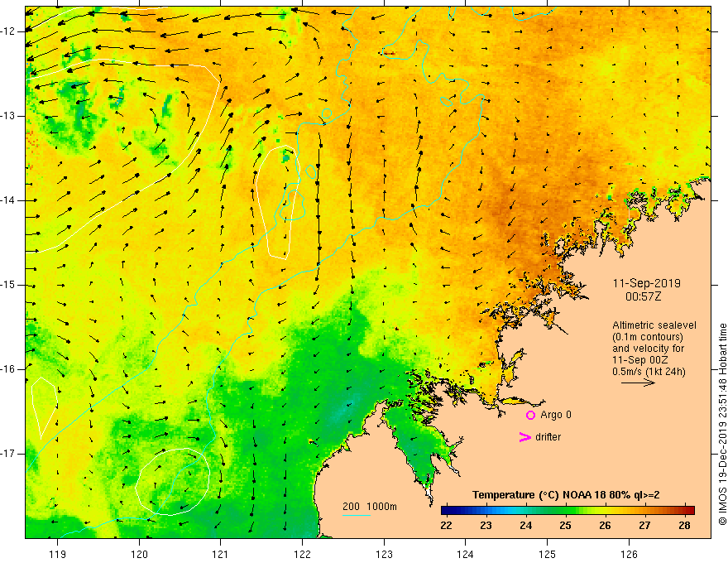
Task: Click the 'Argo 0' legend label
Action: pyautogui.click(x=556, y=415)
